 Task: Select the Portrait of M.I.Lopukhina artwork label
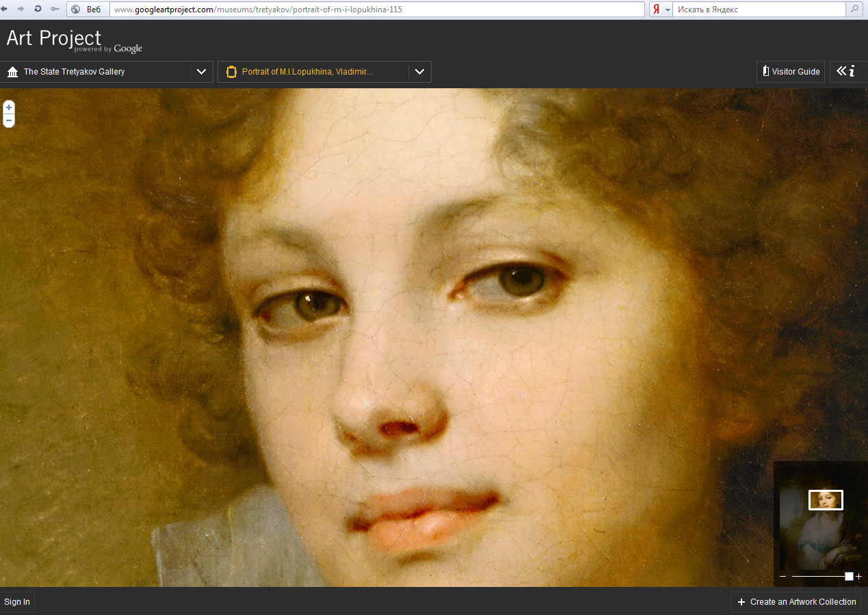point(307,72)
